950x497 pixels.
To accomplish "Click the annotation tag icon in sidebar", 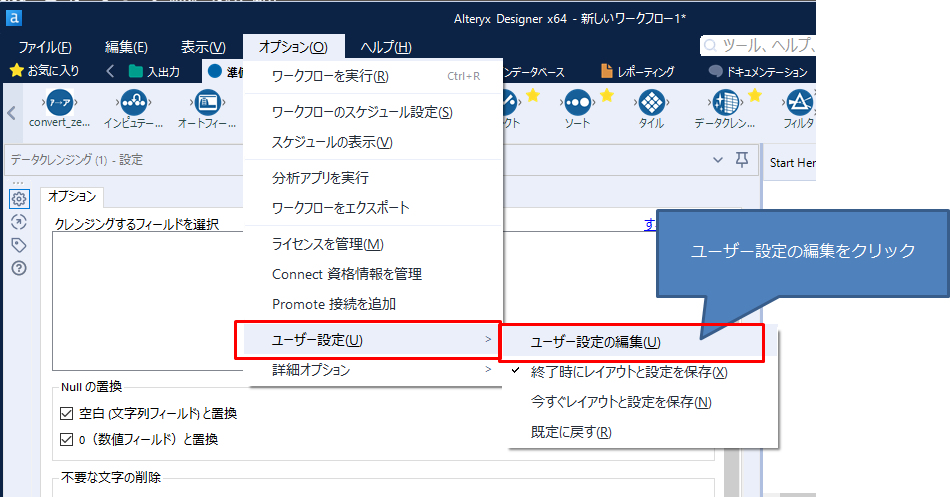I will point(19,245).
